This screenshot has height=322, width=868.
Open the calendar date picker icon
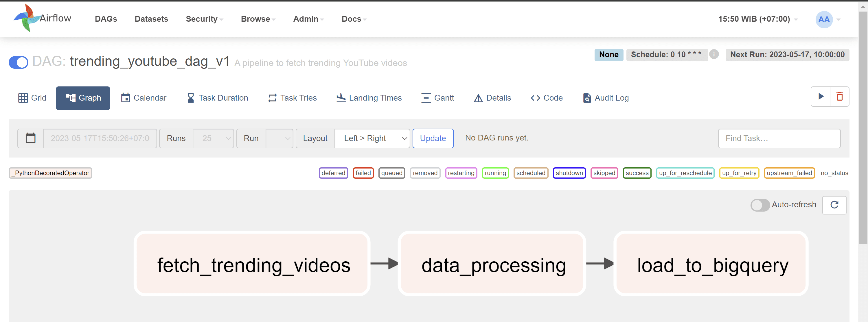click(31, 138)
